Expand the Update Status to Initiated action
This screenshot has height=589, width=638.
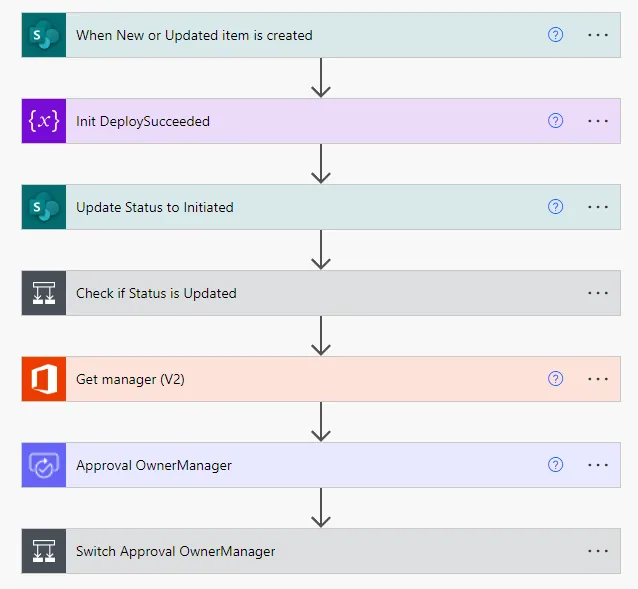[x=321, y=207]
